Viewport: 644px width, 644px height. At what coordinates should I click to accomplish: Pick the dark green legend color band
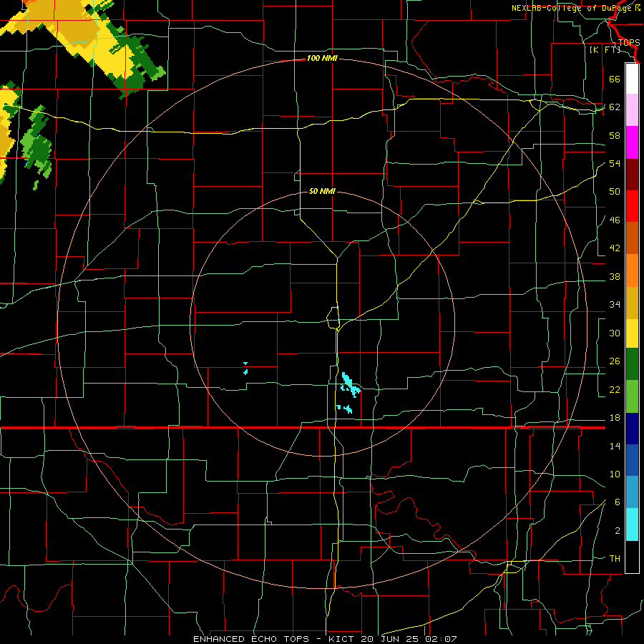point(632,364)
